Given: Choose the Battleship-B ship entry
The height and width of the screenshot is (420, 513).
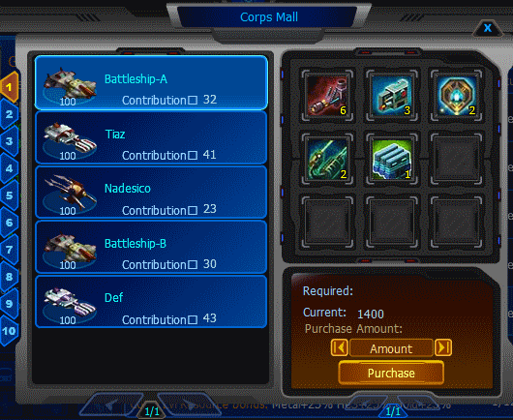Looking at the screenshot, I should [151, 248].
